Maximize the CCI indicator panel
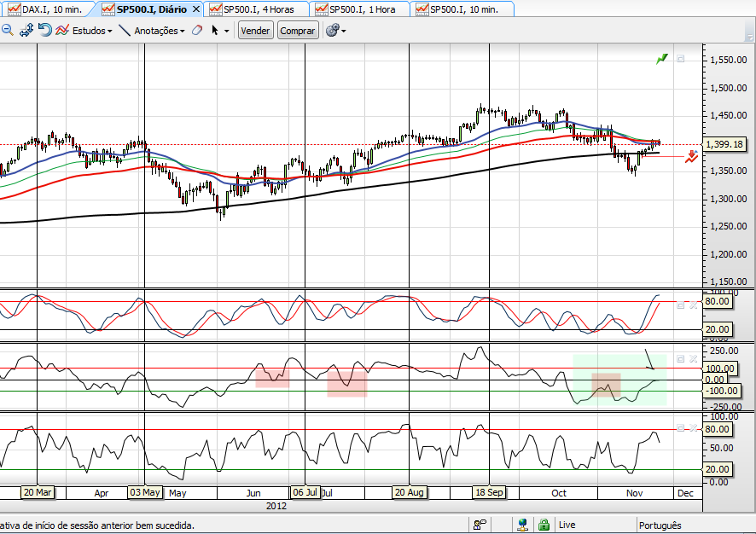Image resolution: width=756 pixels, height=534 pixels. click(x=680, y=358)
